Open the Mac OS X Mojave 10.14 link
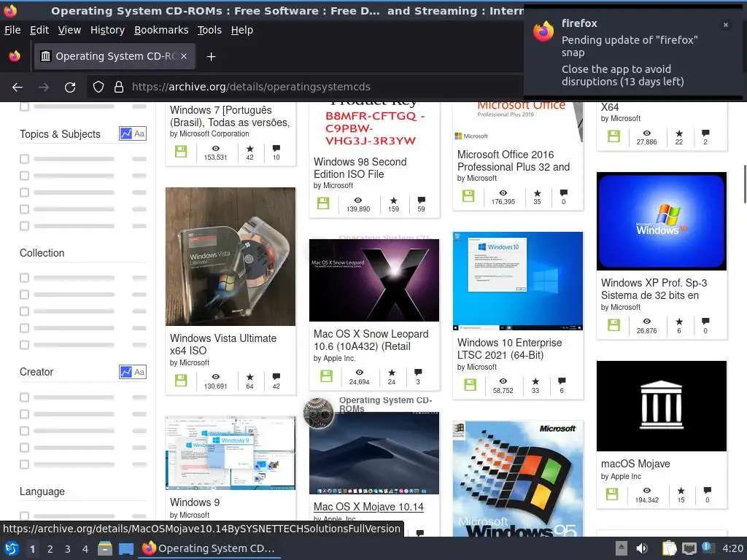 click(x=368, y=507)
